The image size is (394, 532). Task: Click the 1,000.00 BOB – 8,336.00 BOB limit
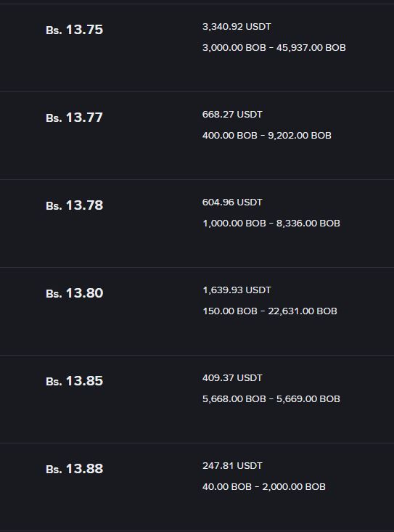(271, 224)
